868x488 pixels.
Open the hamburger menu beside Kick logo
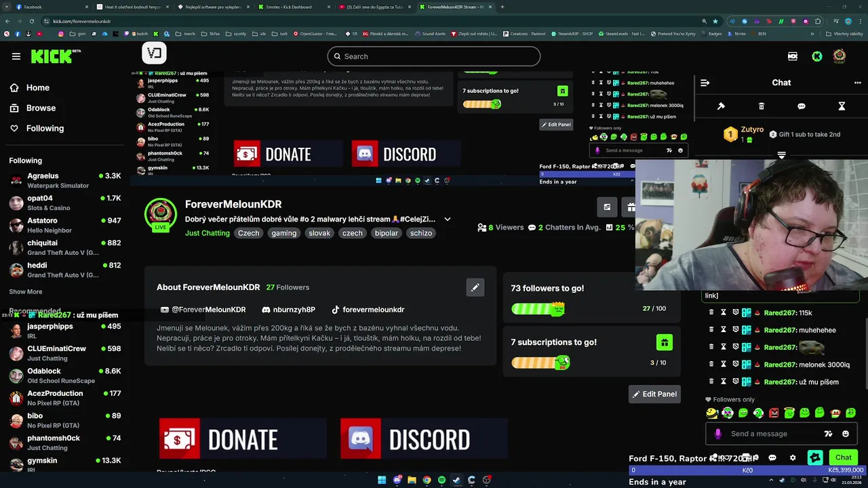click(16, 56)
